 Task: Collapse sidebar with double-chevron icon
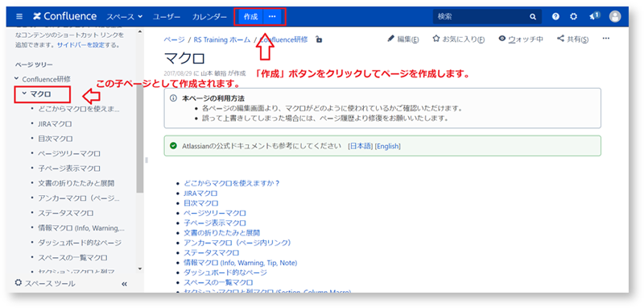tap(125, 284)
